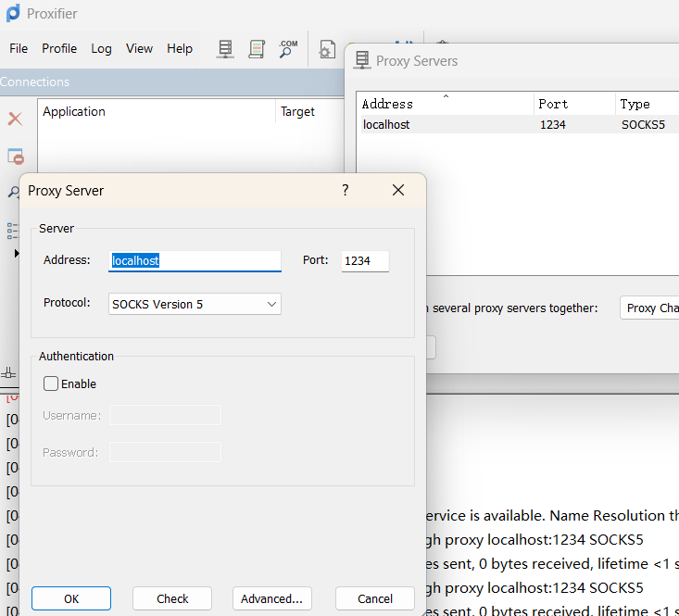Click the SOCKS5 type cell in proxy list
The height and width of the screenshot is (616, 679).
pyautogui.click(x=643, y=125)
